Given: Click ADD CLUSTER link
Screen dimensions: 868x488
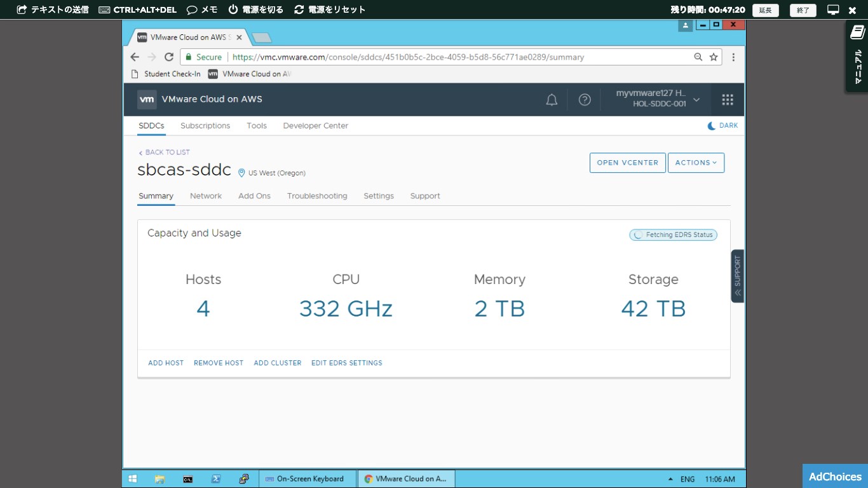Looking at the screenshot, I should point(278,363).
